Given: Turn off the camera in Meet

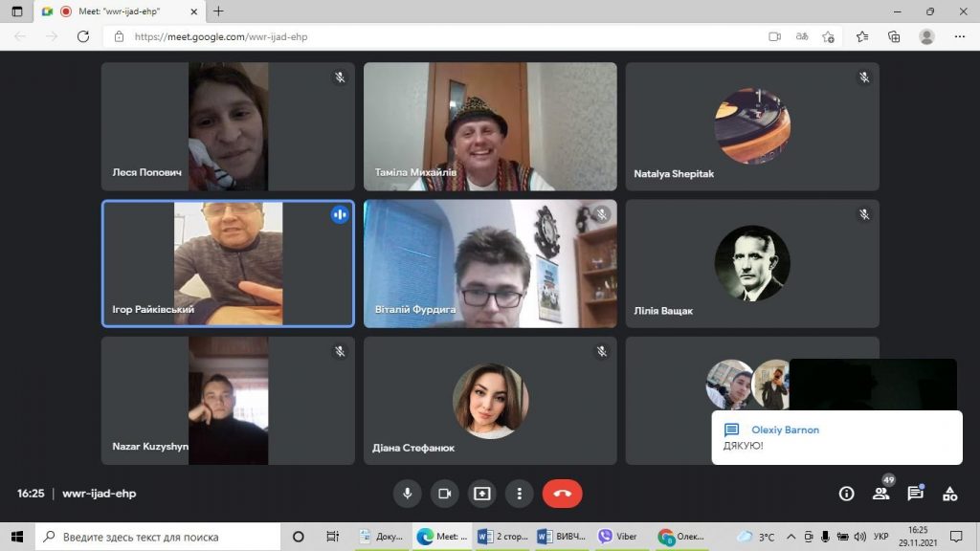Looking at the screenshot, I should point(444,494).
